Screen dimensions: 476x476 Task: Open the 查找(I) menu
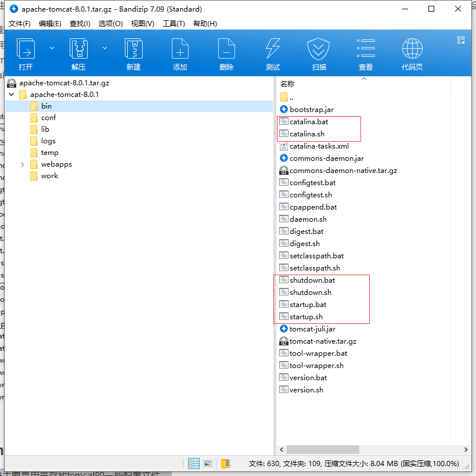[x=80, y=23]
